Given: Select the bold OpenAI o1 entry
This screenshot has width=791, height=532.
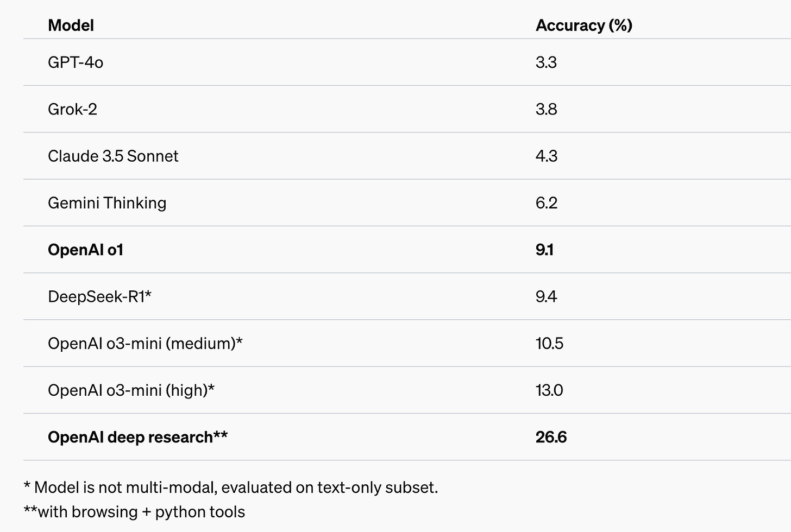Looking at the screenshot, I should coord(86,250).
